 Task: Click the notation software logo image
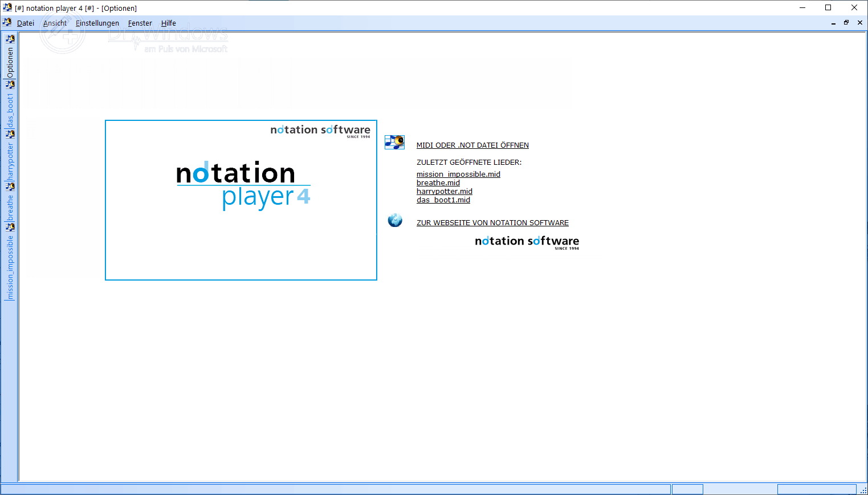(526, 242)
